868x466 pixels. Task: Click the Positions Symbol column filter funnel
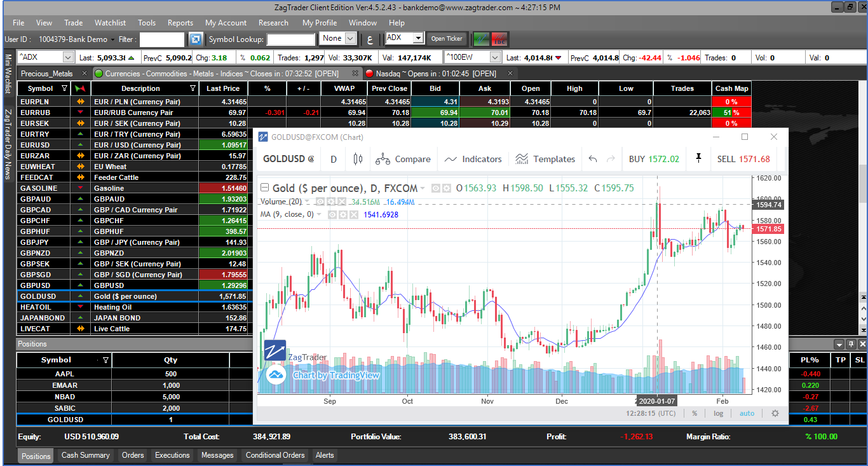(x=105, y=360)
